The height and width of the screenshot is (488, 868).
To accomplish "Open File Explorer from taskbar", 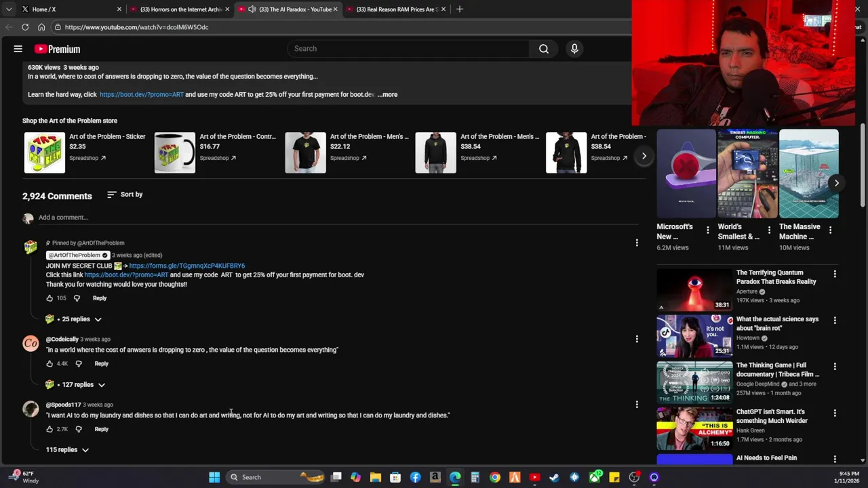I will [376, 477].
